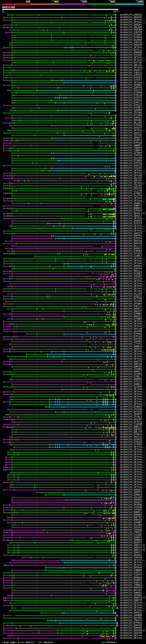Click the green ~80% identity legend bar

coord(101,4)
